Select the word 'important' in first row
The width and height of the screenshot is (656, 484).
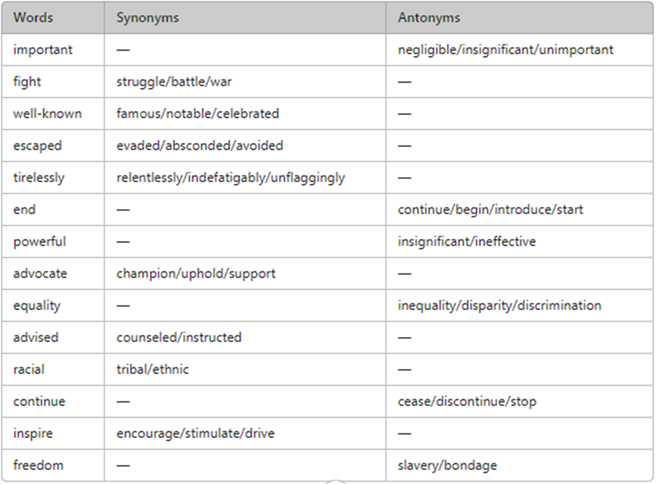tap(43, 50)
